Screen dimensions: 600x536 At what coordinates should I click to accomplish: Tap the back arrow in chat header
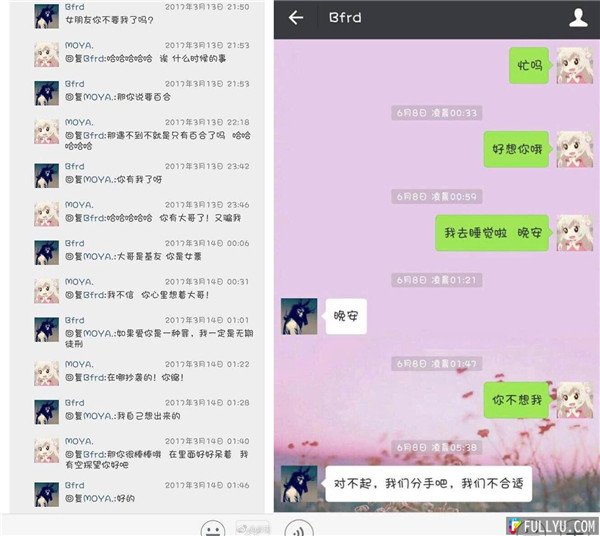coord(296,18)
